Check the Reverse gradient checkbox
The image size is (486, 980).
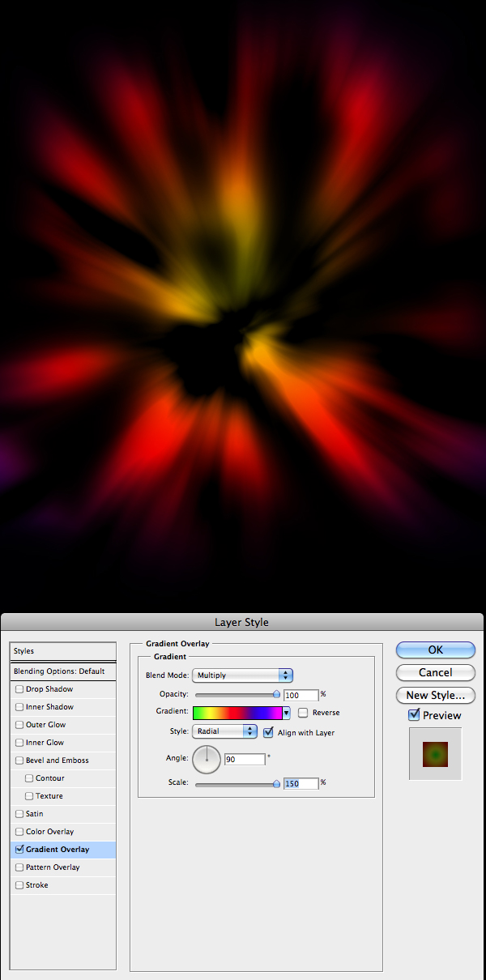303,713
